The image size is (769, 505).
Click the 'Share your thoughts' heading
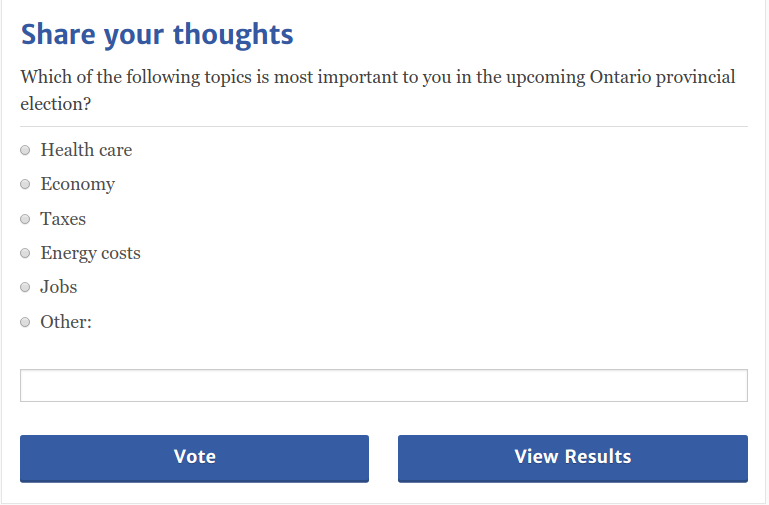click(x=157, y=34)
